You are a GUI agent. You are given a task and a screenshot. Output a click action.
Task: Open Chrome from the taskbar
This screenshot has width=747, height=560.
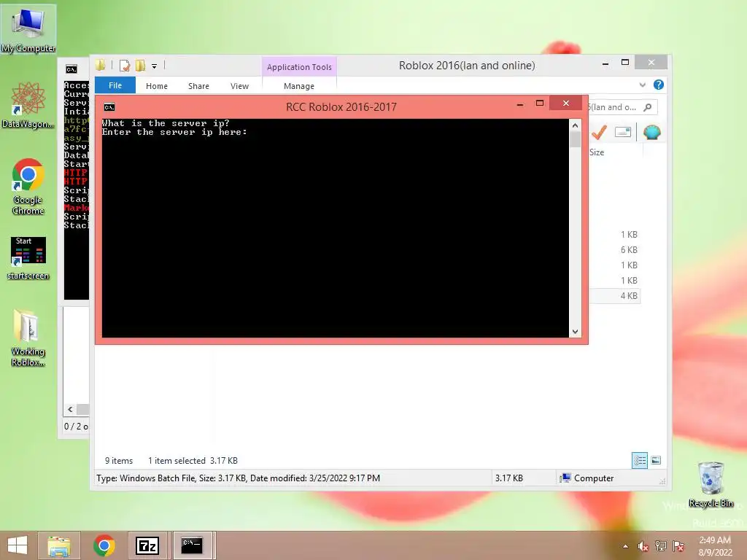(104, 545)
